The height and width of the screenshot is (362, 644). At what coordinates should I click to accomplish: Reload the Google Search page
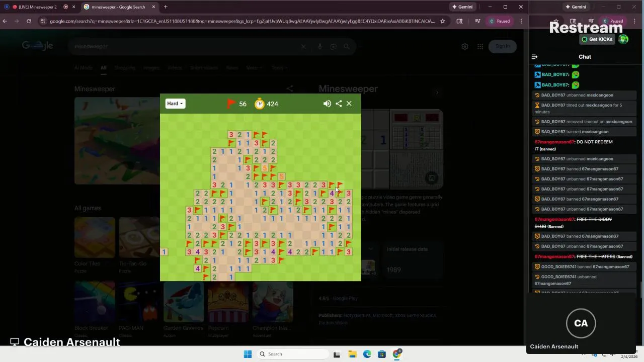tap(29, 21)
